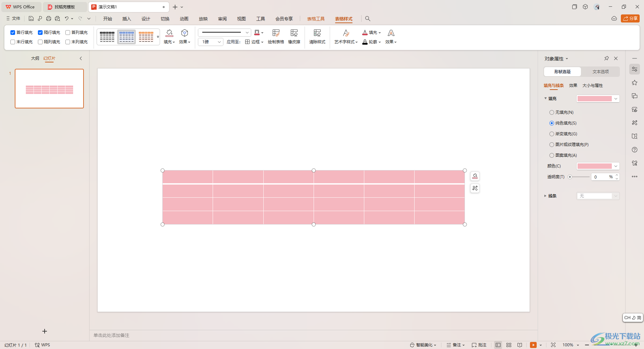Enable 首列填充 checkbox

[68, 33]
